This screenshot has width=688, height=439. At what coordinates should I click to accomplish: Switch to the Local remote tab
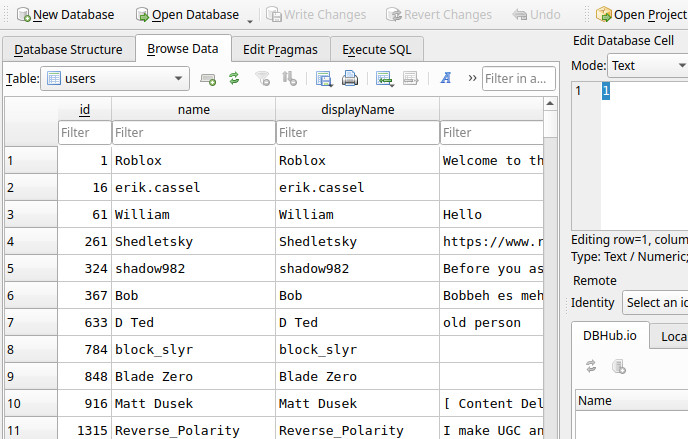[x=671, y=337]
